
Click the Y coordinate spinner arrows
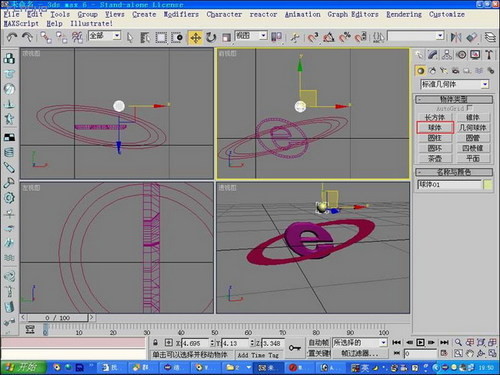pyautogui.click(x=252, y=343)
